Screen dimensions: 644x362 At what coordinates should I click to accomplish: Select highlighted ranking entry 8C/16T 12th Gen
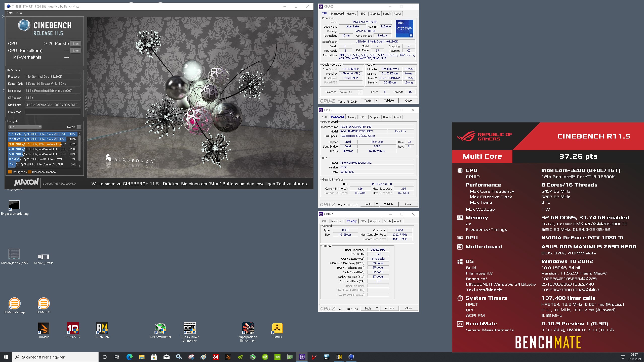click(x=43, y=144)
